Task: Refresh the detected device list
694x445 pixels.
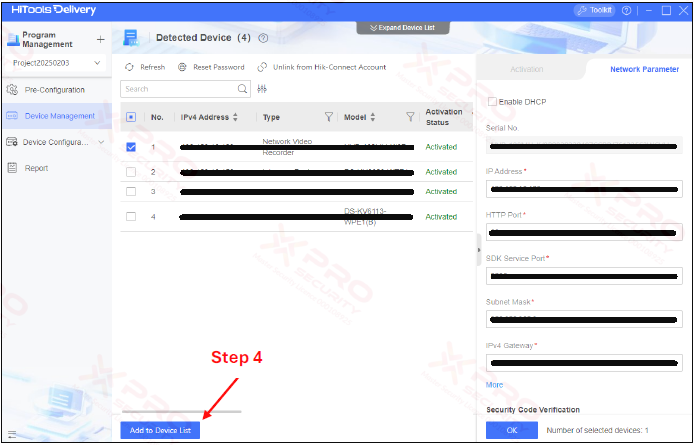Action: (x=145, y=67)
